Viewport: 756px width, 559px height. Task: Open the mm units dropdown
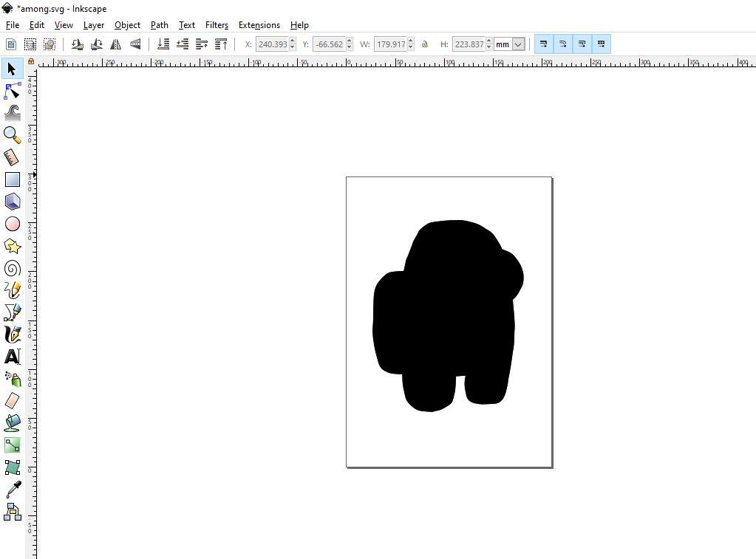(x=508, y=44)
